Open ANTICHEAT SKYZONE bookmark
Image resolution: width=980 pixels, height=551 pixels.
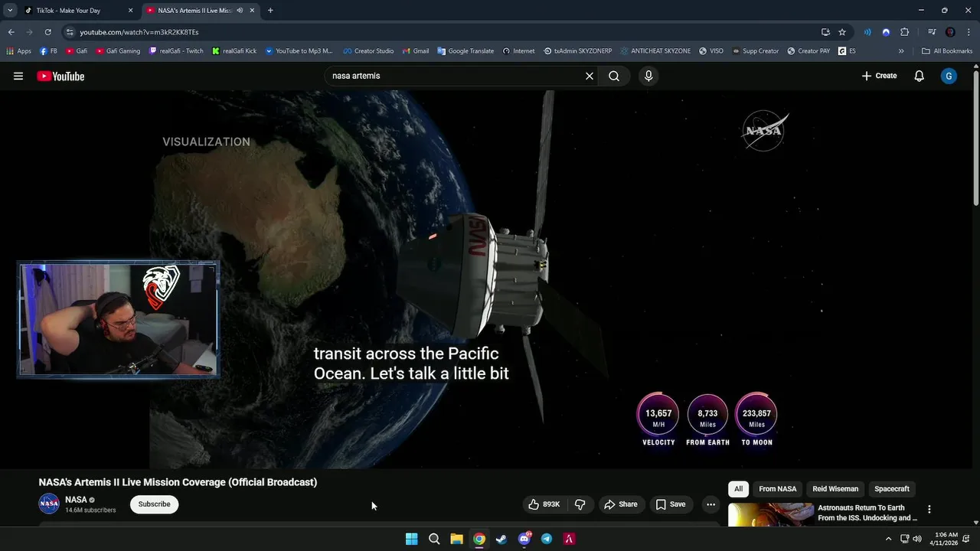tap(655, 51)
